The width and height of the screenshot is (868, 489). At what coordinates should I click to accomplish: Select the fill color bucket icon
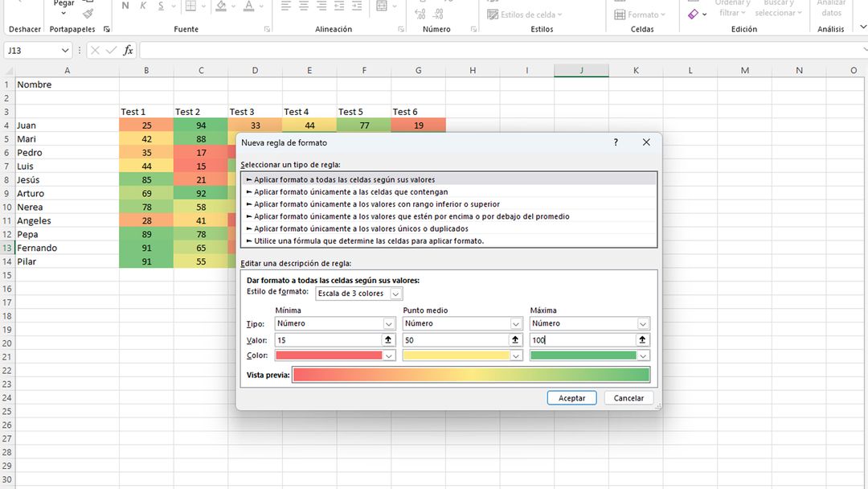click(x=220, y=6)
